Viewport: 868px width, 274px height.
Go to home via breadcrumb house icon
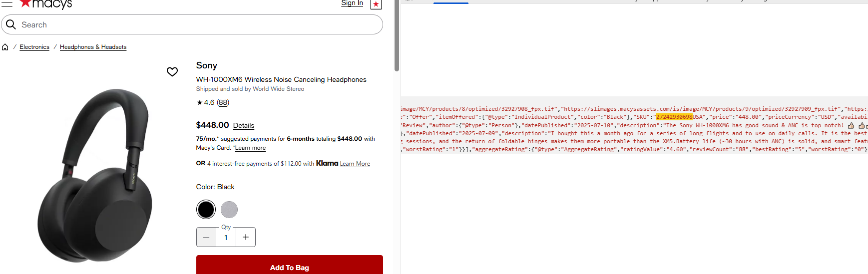pos(5,47)
